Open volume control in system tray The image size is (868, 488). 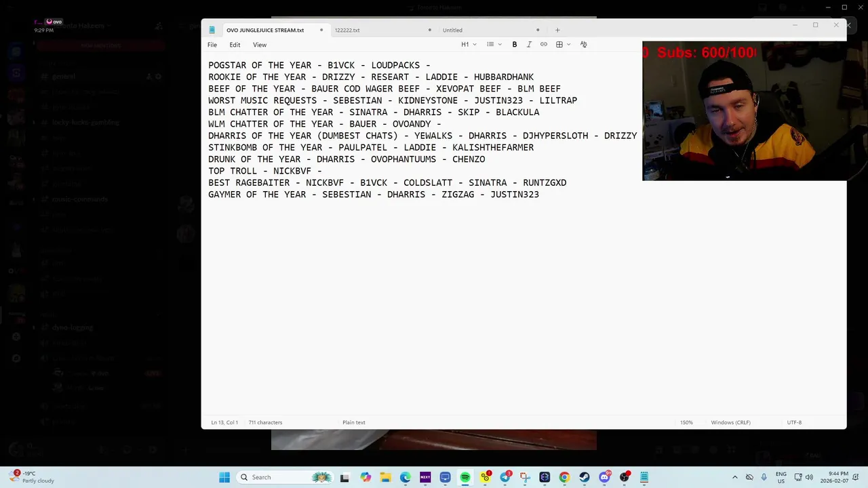coord(809,477)
